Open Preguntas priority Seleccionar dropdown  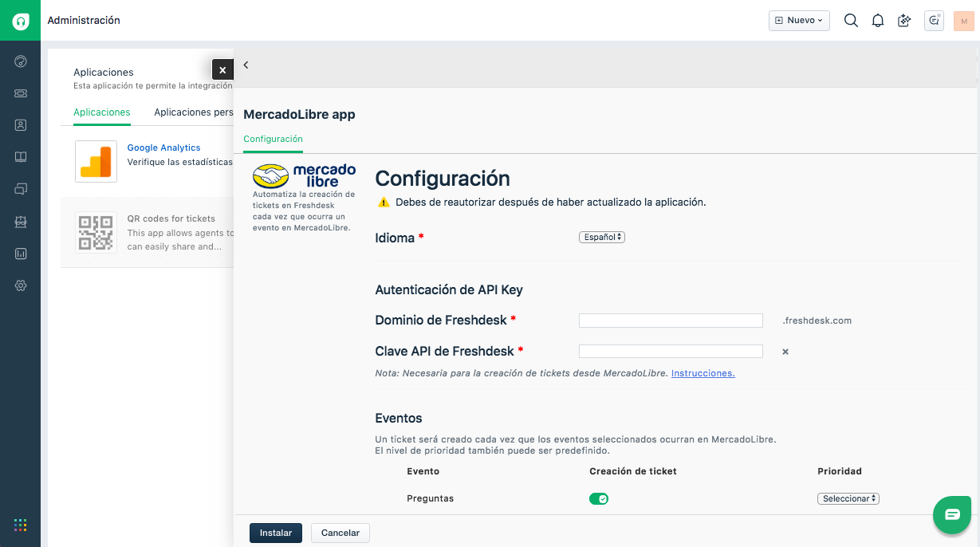click(848, 498)
